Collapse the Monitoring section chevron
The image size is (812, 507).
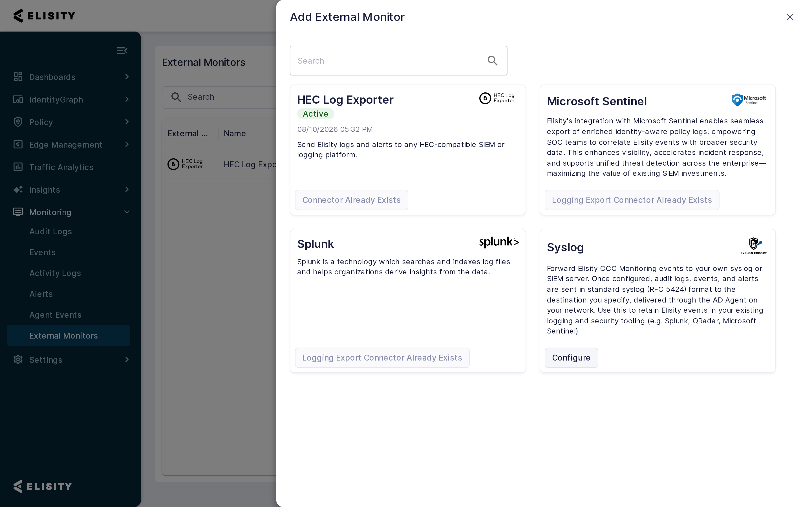tap(127, 212)
